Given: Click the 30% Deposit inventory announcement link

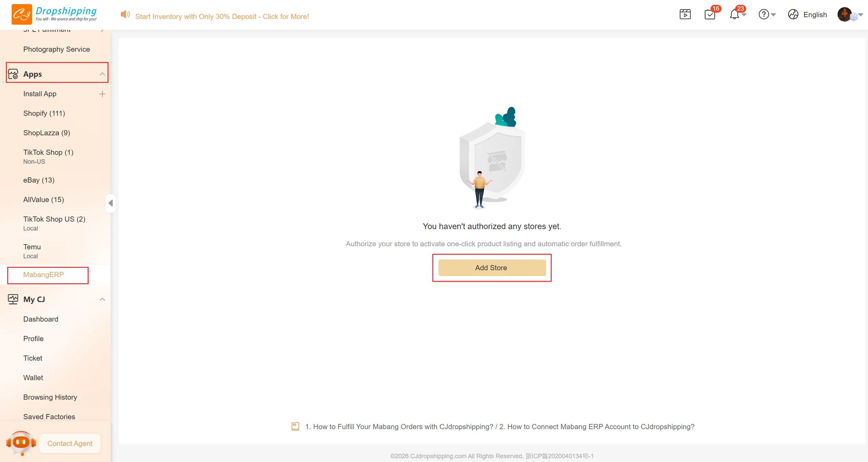Looking at the screenshot, I should click(x=222, y=16).
